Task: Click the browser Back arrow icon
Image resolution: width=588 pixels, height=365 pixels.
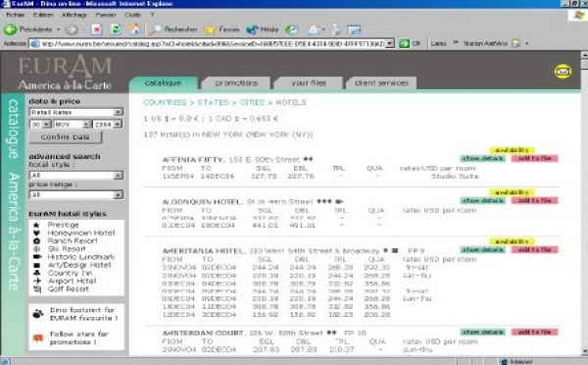Action: [x=10, y=29]
